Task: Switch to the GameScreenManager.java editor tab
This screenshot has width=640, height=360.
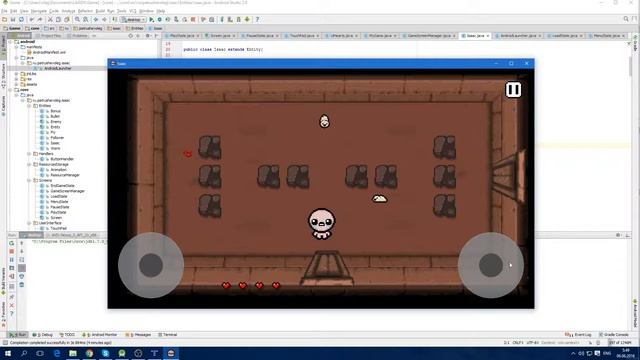Action: tap(429, 36)
